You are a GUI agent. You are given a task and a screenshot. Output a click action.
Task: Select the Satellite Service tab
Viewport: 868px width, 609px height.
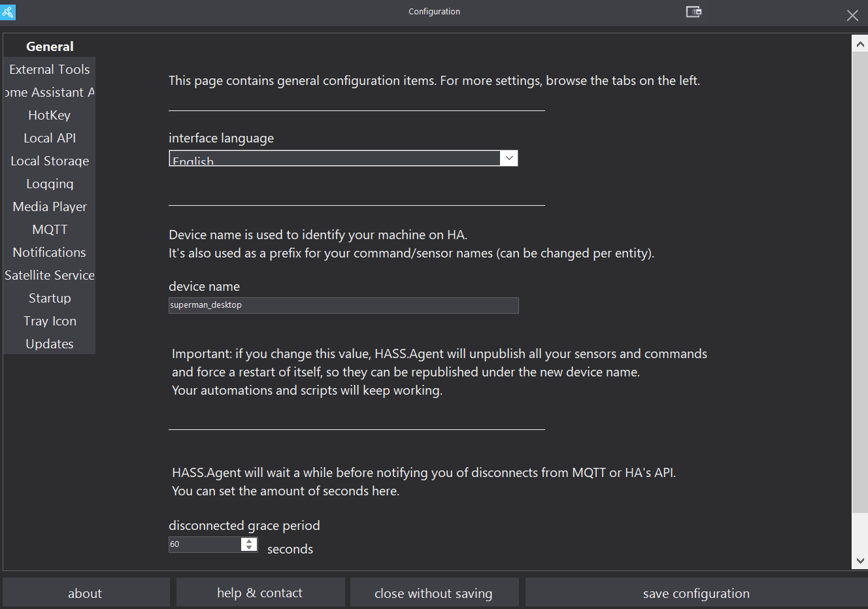(x=49, y=274)
